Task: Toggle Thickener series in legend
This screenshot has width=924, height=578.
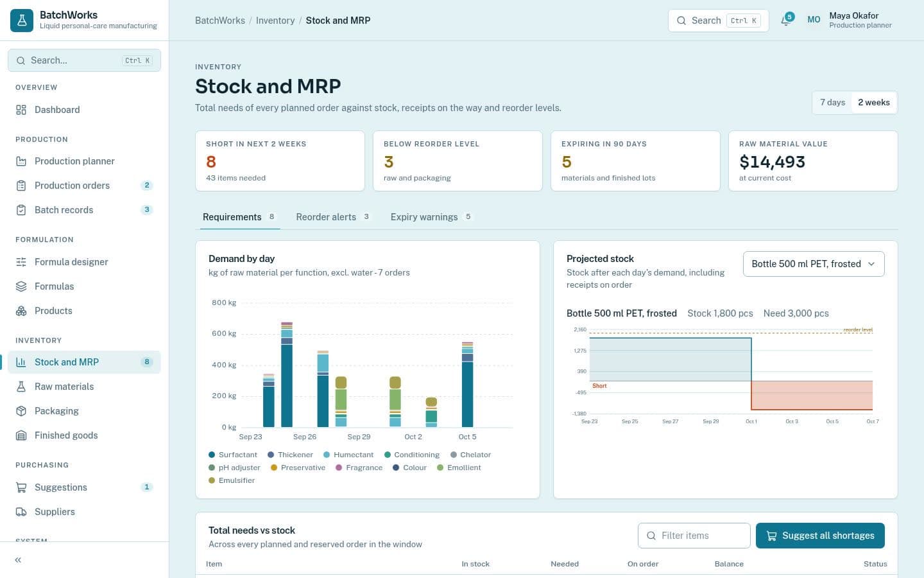Action: [x=290, y=455]
